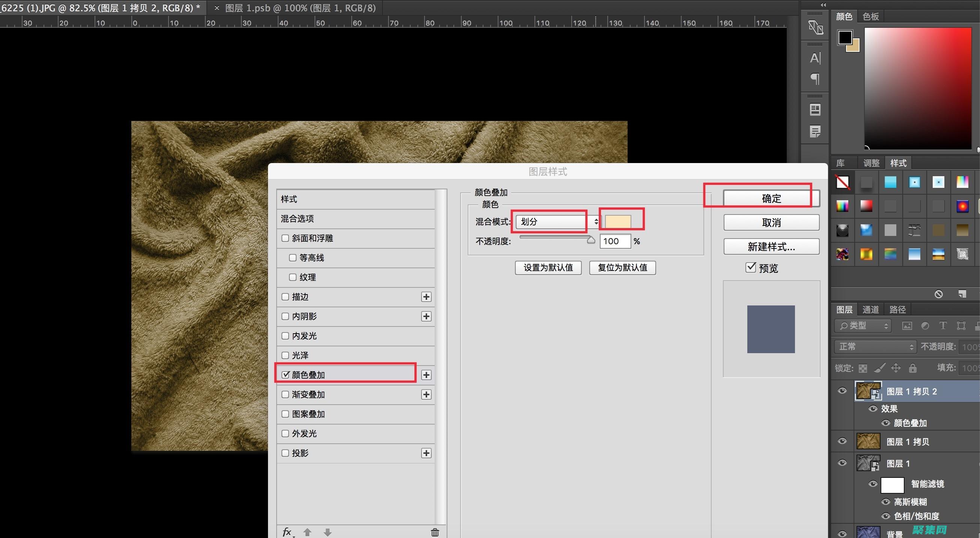The height and width of the screenshot is (538, 980).
Task: Click the 确定 button
Action: (x=771, y=198)
